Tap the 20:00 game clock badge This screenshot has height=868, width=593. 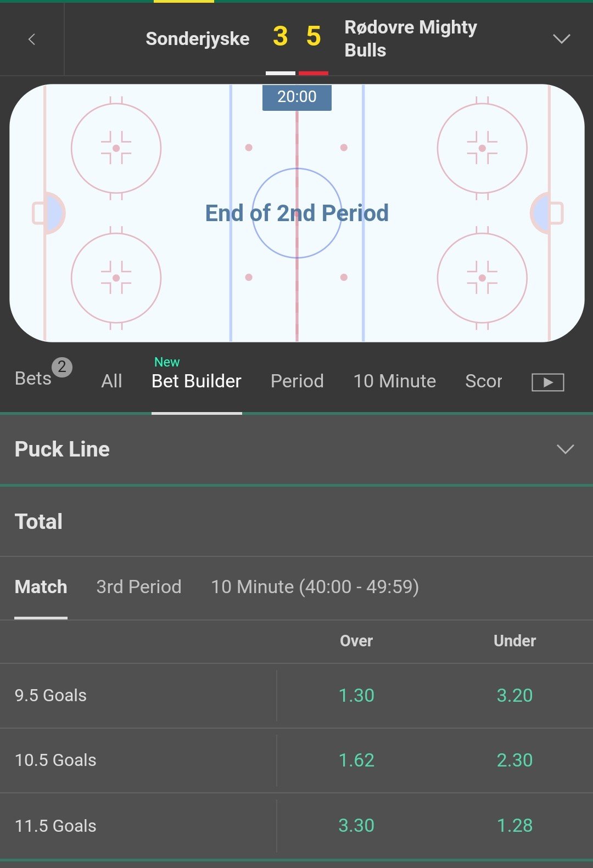pyautogui.click(x=297, y=97)
